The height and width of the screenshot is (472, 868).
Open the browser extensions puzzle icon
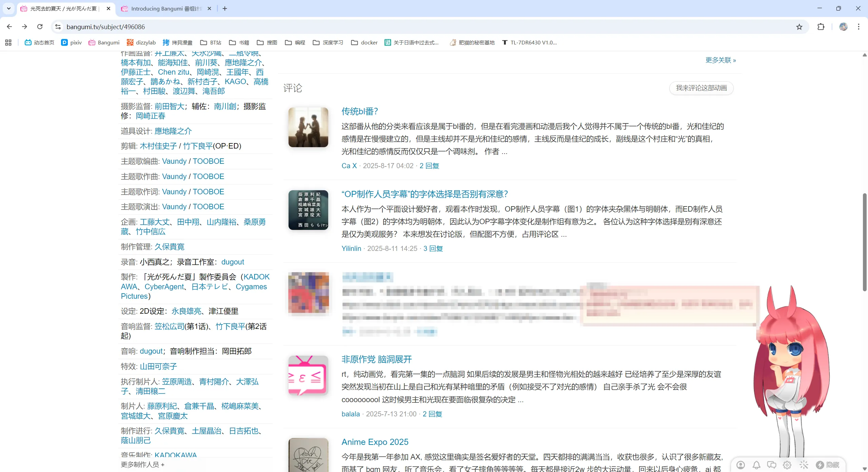pos(821,27)
